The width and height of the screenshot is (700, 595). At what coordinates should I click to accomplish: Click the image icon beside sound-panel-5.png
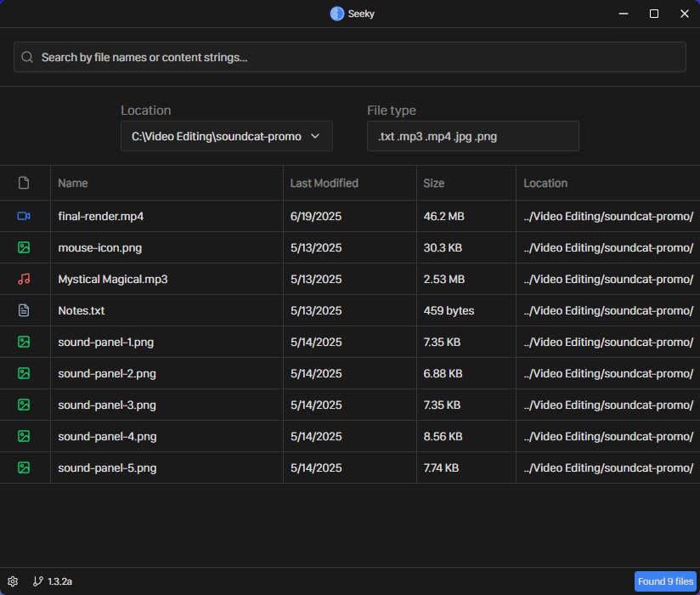pyautogui.click(x=24, y=467)
